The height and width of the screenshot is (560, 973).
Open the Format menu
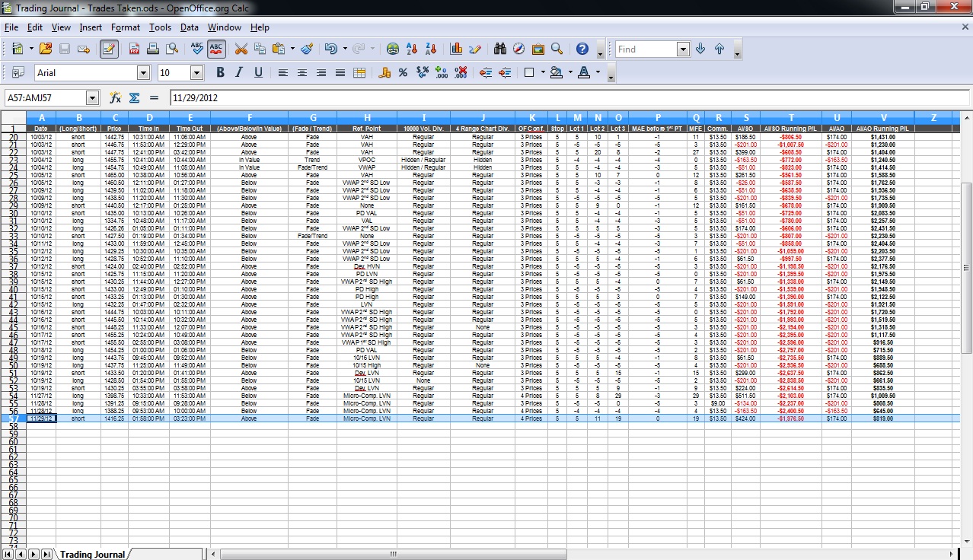point(126,27)
